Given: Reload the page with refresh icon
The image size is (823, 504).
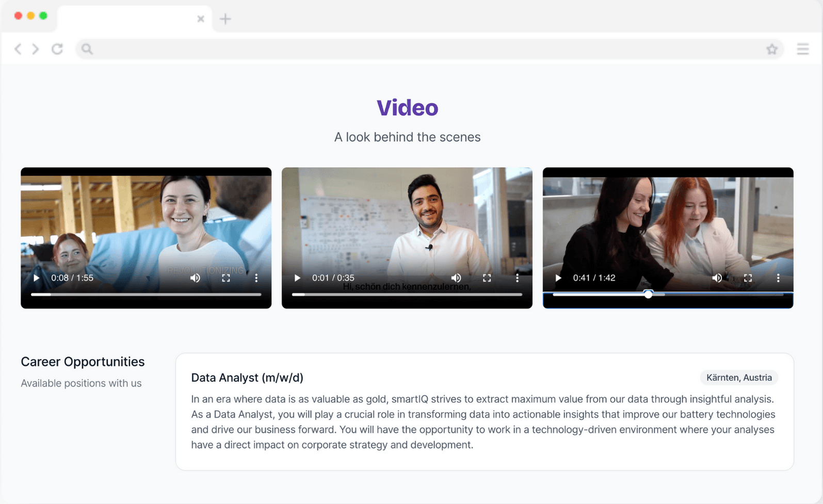Looking at the screenshot, I should (57, 49).
